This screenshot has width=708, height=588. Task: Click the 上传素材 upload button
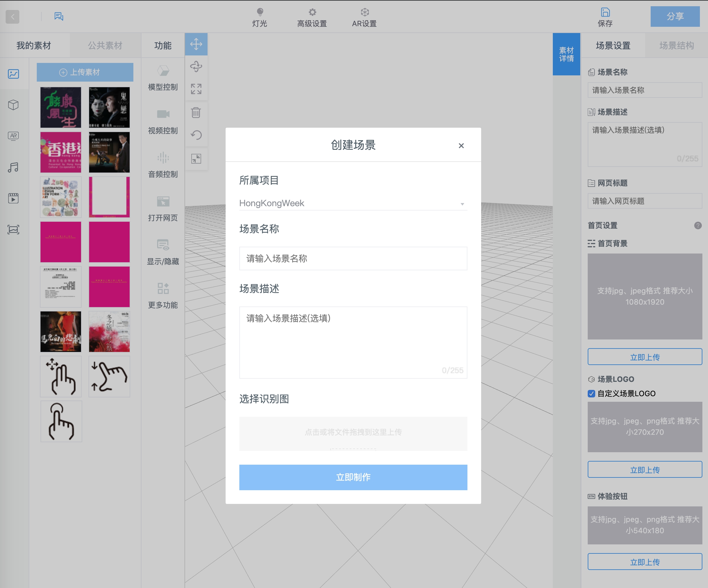(85, 72)
